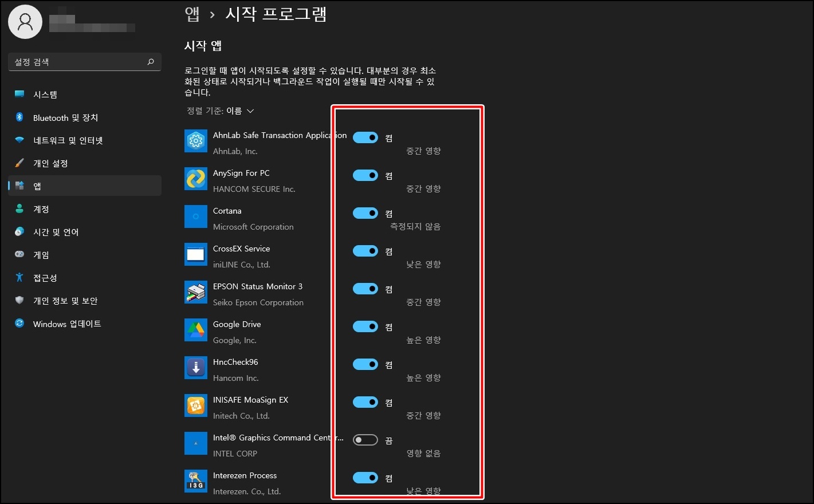Click the Interezen. Co., Ltd. publisher text
Viewport: 814px width, 504px height.
[247, 491]
